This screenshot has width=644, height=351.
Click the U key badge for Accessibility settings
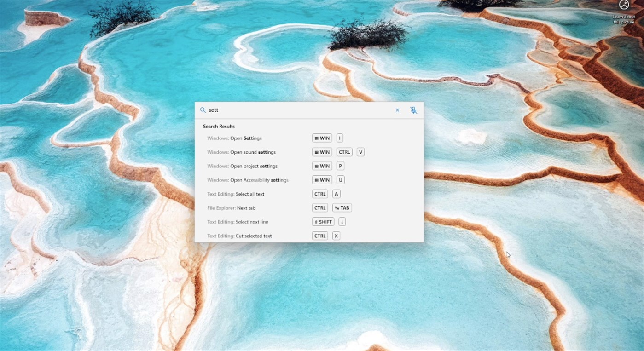[x=340, y=180]
